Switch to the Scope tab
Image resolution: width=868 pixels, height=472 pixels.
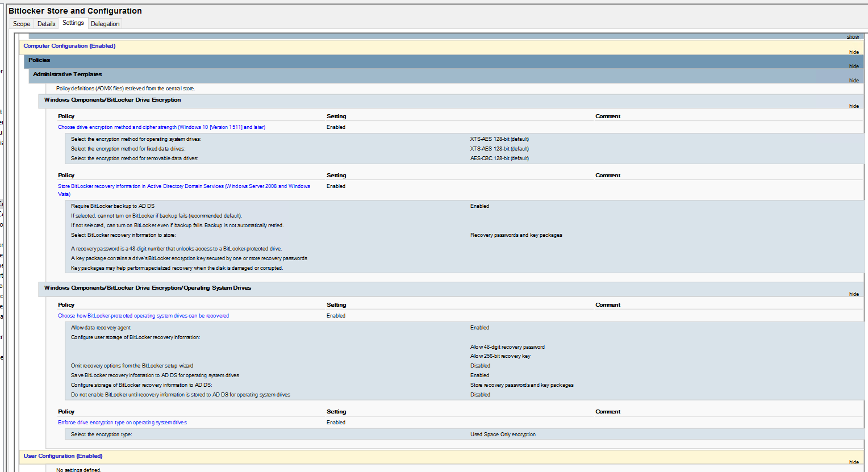22,24
